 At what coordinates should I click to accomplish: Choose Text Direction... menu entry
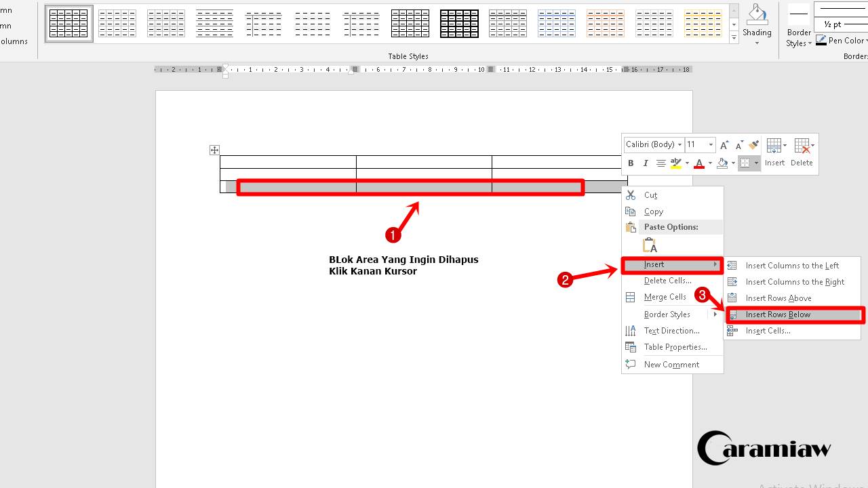(x=672, y=331)
